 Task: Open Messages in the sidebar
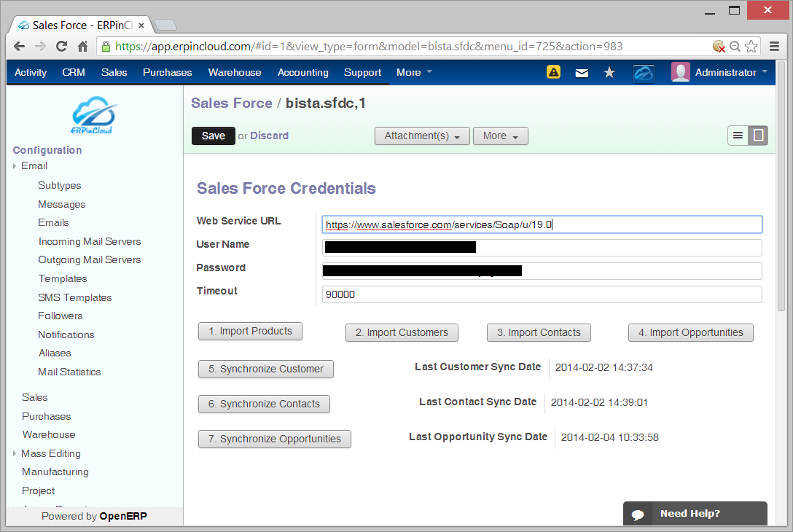point(62,204)
